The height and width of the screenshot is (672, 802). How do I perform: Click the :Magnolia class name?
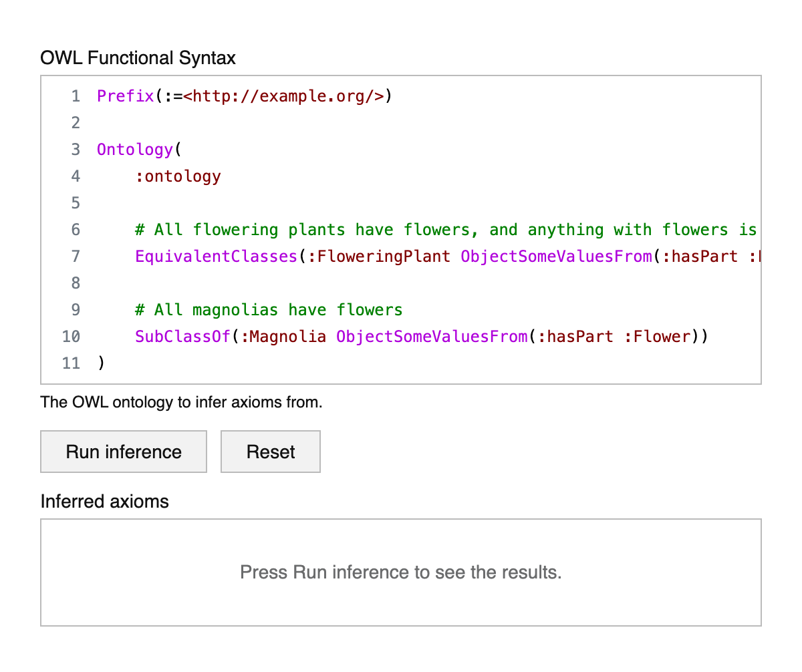coord(283,337)
